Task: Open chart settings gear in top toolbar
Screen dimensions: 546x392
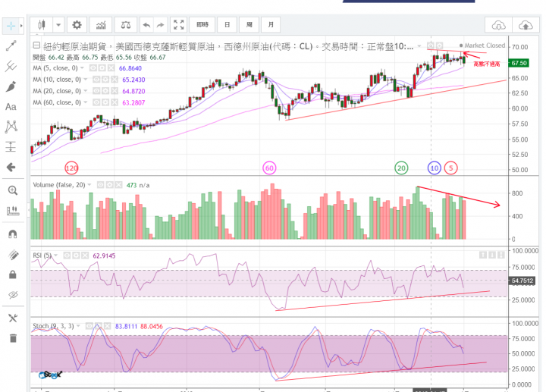Action: point(77,24)
